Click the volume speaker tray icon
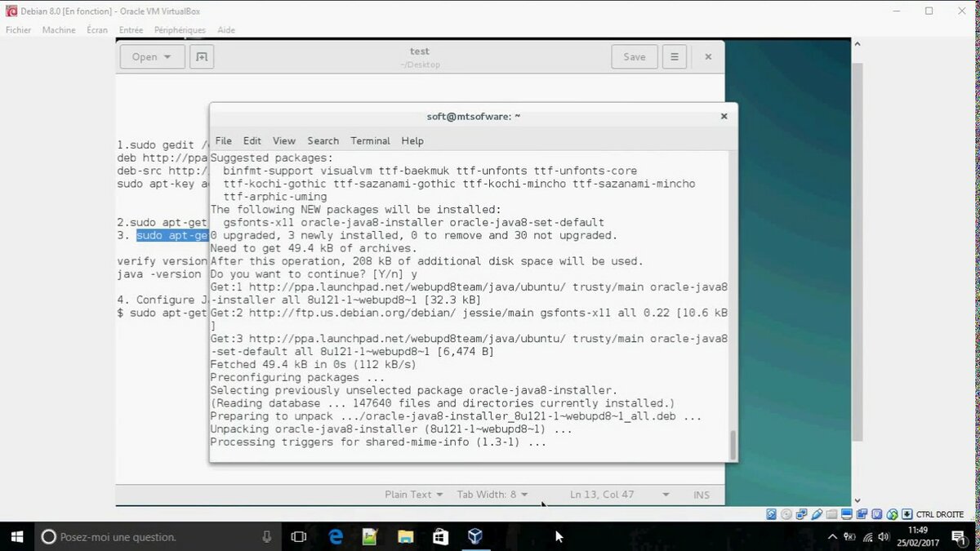 [x=884, y=537]
